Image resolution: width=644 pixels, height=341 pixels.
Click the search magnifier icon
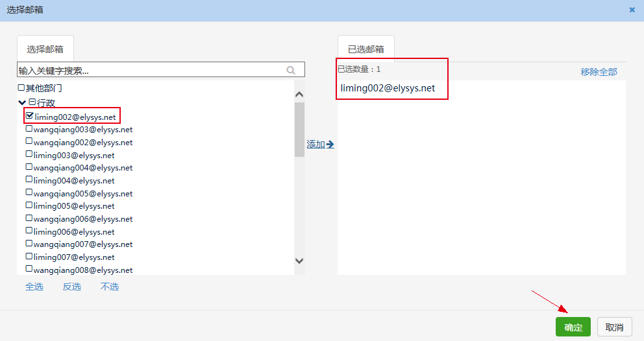click(291, 70)
